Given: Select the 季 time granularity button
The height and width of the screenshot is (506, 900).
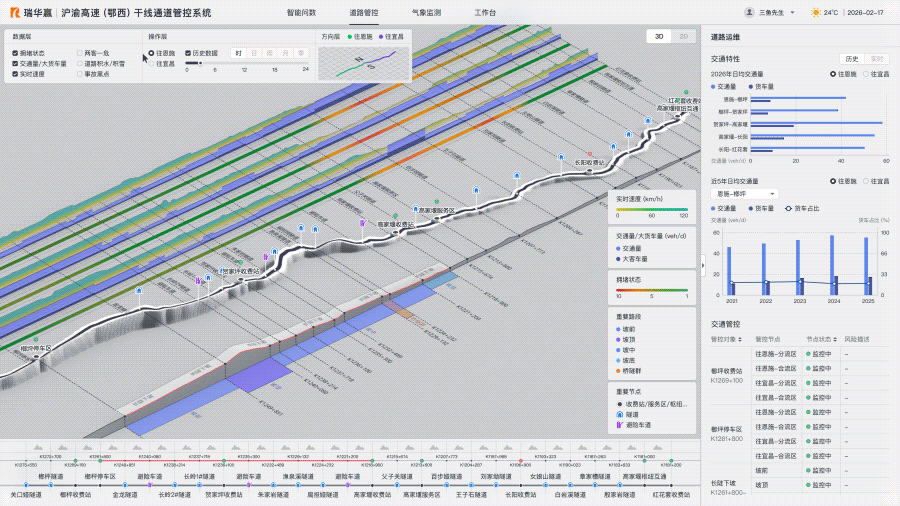Looking at the screenshot, I should click(x=301, y=53).
